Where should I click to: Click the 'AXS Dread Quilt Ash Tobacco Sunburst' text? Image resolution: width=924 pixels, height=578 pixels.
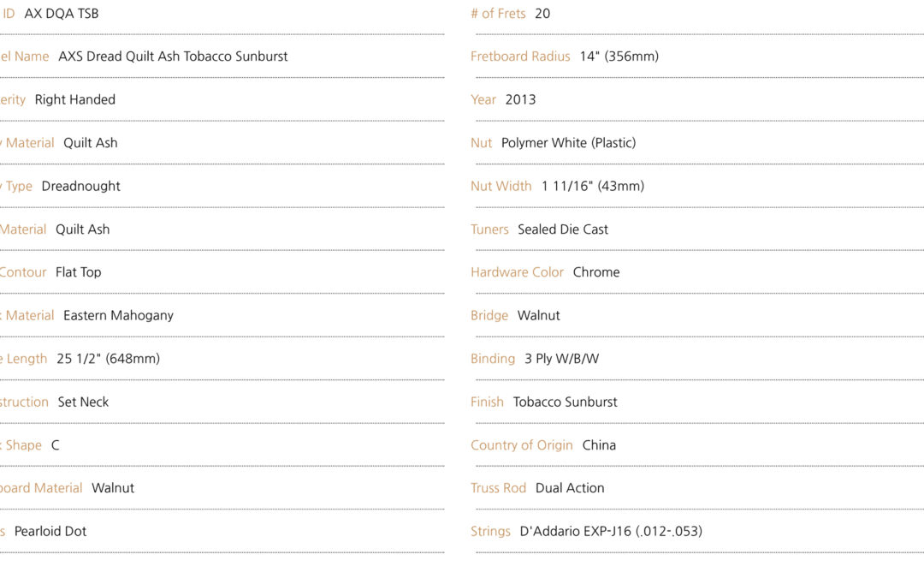click(x=173, y=57)
